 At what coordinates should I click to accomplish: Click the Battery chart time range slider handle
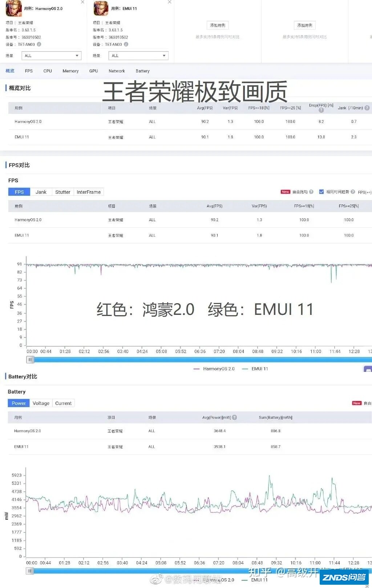30,571
